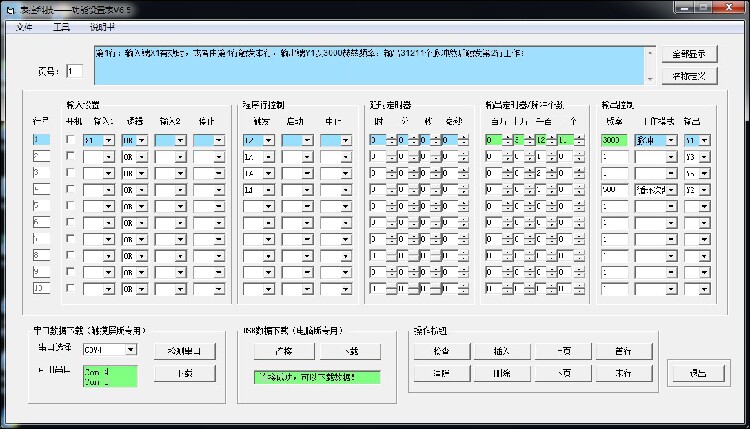Click the row 4 frequency field showing 500
Viewport: 750px width, 429px height.
click(615, 190)
